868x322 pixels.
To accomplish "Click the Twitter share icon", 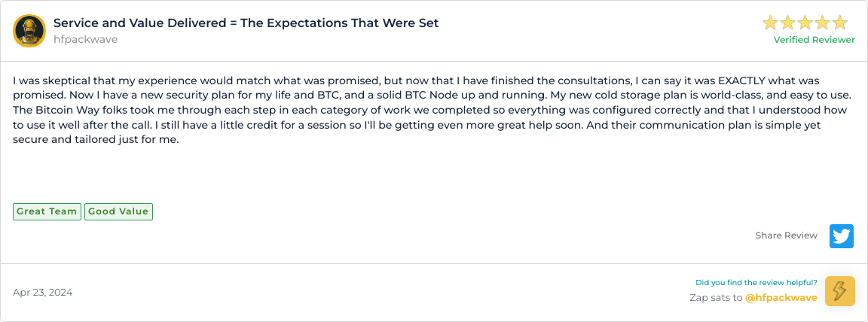I will point(841,235).
